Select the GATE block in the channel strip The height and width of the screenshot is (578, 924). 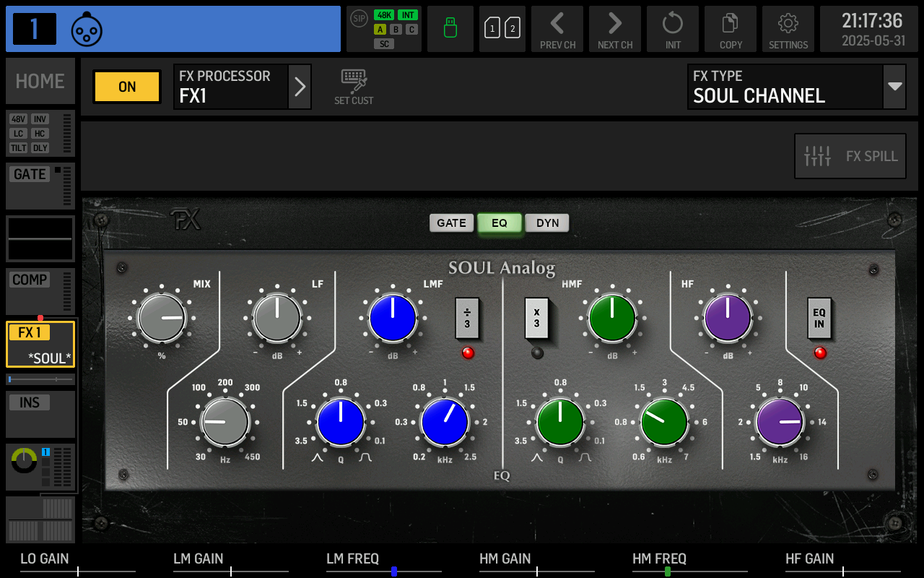click(40, 186)
